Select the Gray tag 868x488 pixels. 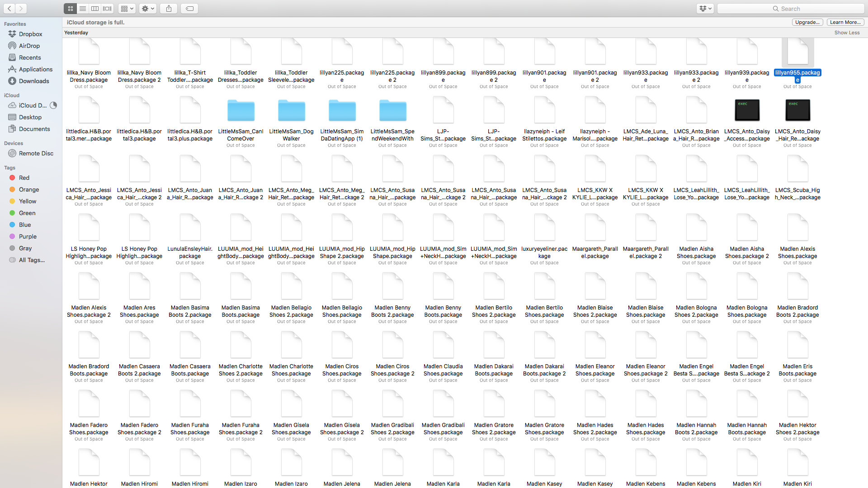25,248
